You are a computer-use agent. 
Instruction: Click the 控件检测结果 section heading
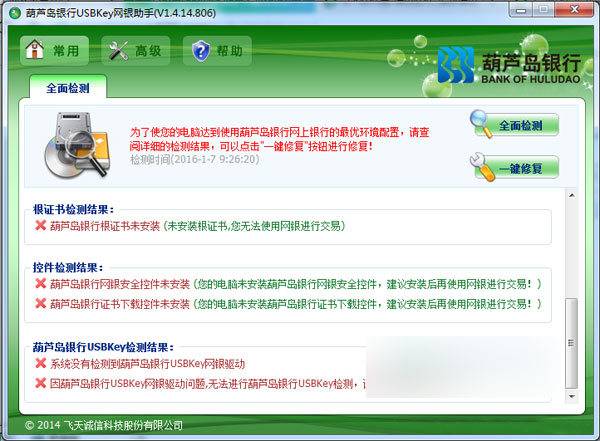[68, 267]
